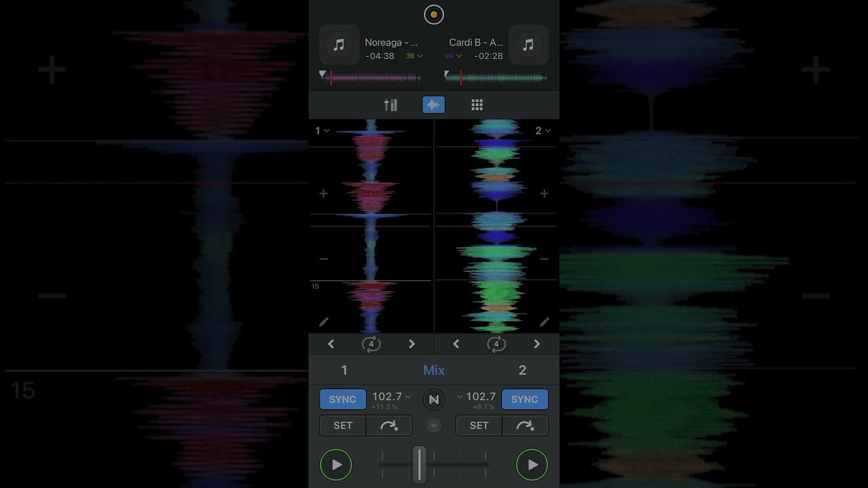This screenshot has width=868, height=488.
Task: Edit the deck 2 beat grid with the pencil
Action: [x=544, y=322]
